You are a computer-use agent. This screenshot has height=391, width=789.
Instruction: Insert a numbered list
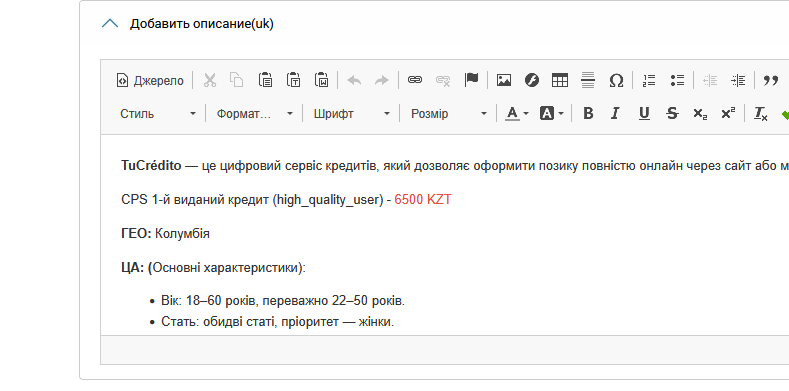(649, 80)
